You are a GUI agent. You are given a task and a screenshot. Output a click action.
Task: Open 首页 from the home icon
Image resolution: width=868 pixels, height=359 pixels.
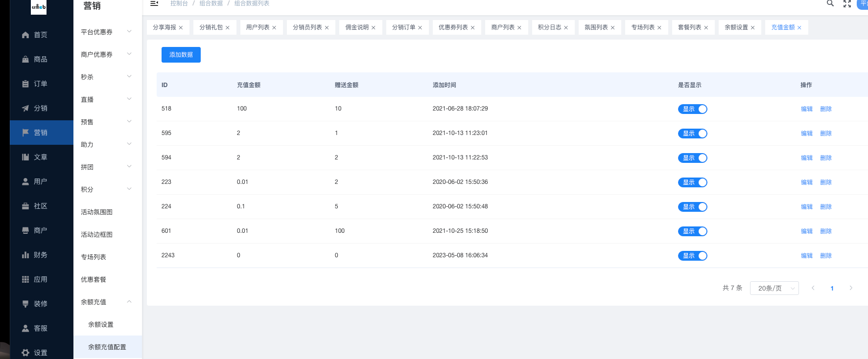pyautogui.click(x=25, y=35)
